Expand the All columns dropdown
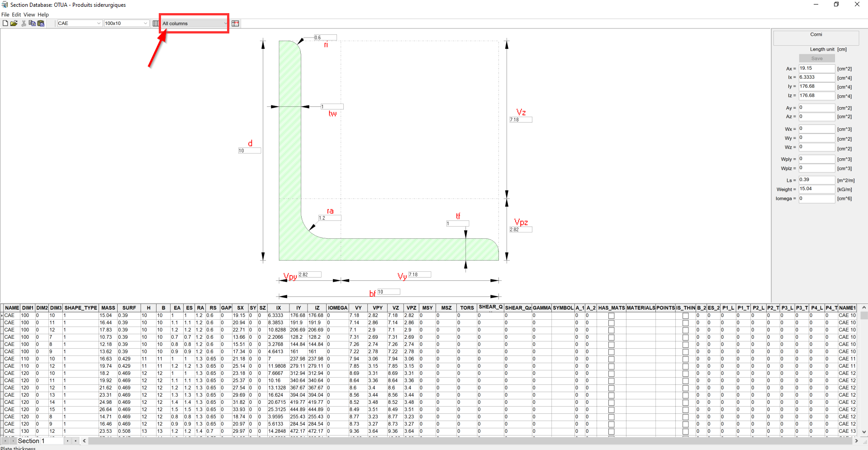 coord(195,23)
